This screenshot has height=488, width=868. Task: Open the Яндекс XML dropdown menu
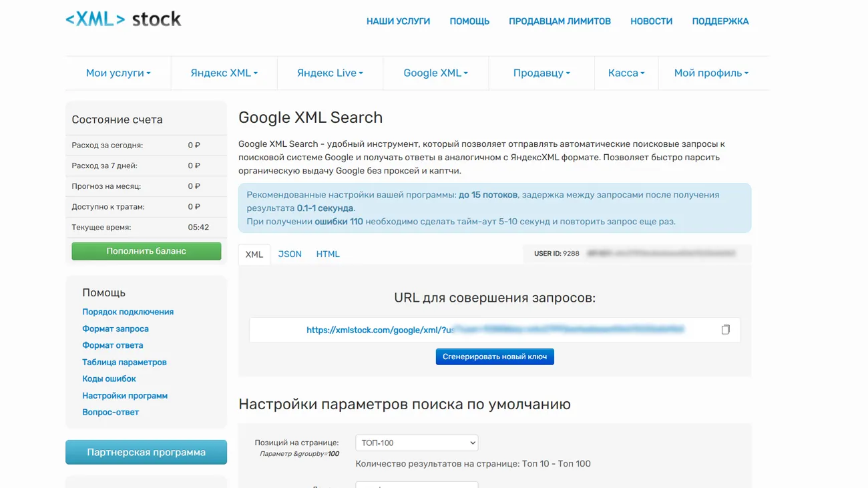[224, 73]
